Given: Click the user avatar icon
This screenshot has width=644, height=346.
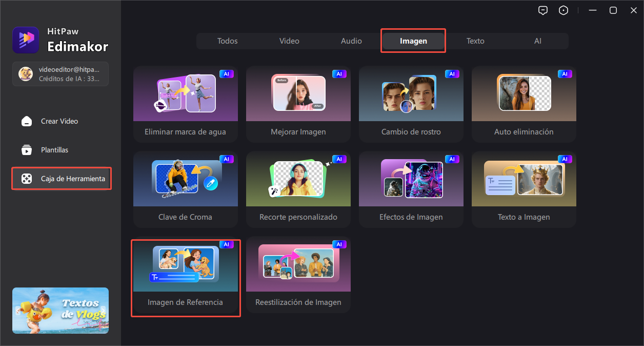Looking at the screenshot, I should pyautogui.click(x=26, y=74).
